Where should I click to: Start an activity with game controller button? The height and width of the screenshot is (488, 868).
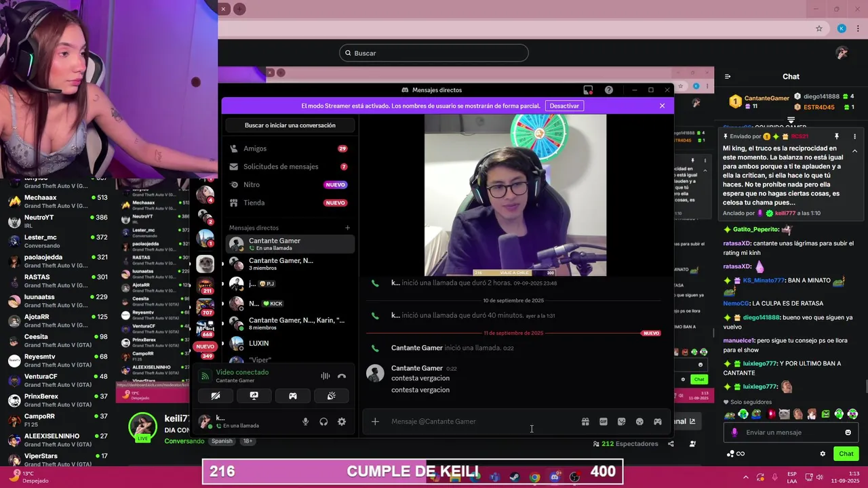(x=293, y=396)
